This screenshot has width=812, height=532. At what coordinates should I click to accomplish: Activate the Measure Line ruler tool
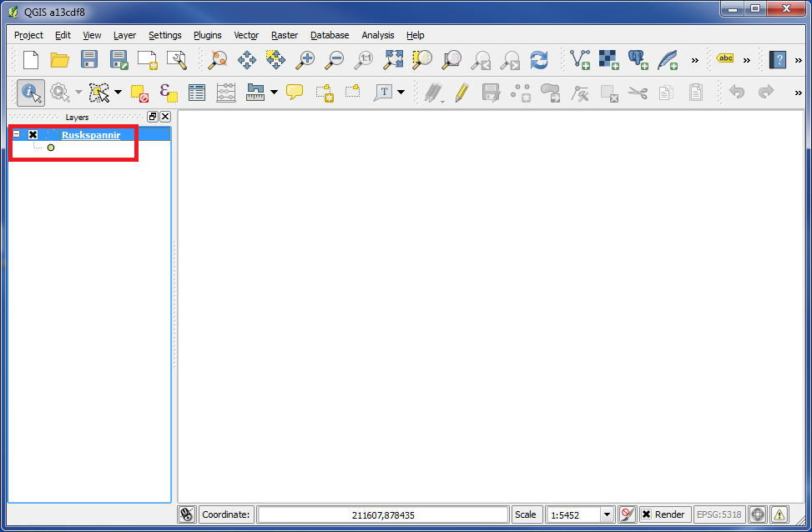tap(255, 93)
